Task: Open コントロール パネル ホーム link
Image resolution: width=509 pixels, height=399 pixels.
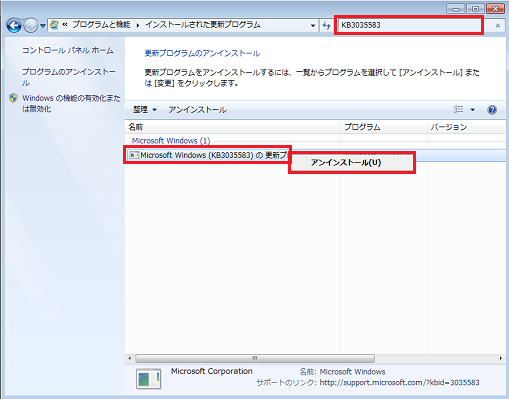Action: (x=68, y=51)
